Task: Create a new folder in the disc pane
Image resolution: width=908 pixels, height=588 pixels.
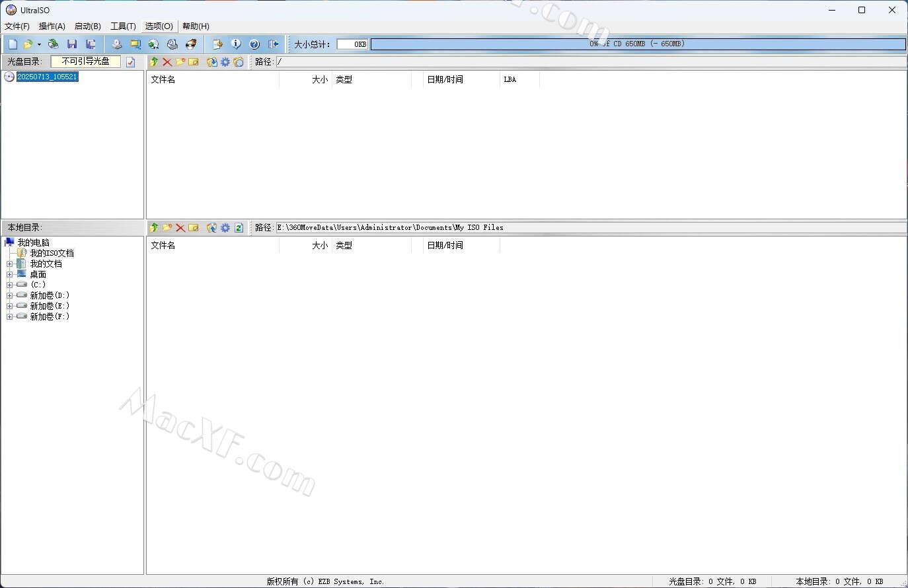Action: click(x=180, y=61)
